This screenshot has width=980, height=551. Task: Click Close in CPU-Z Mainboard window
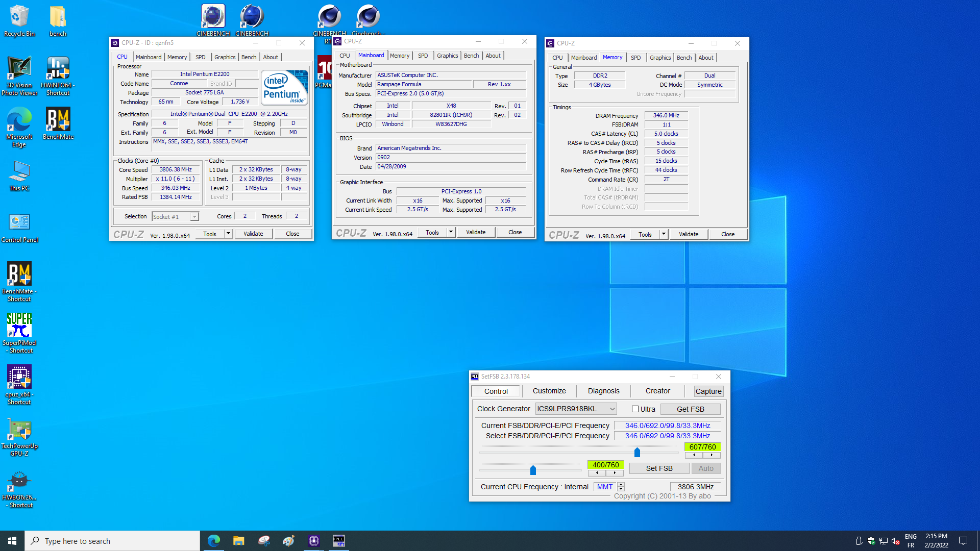click(x=515, y=232)
